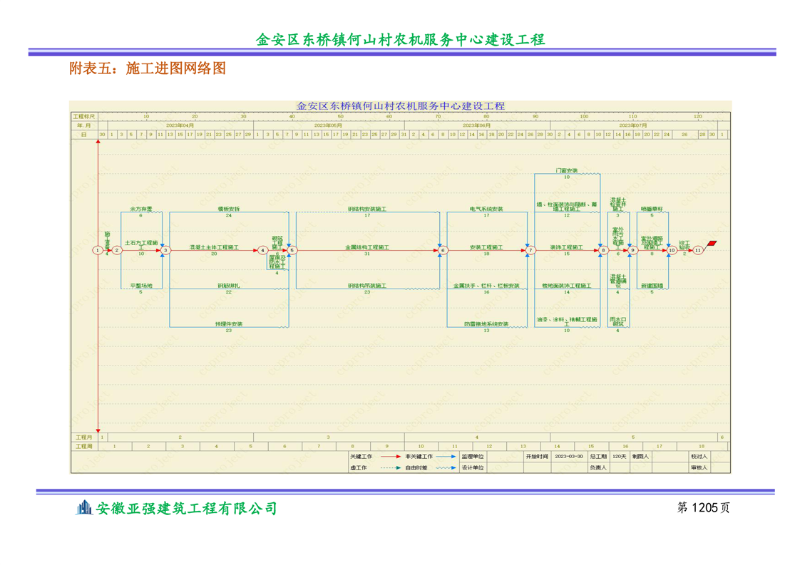Click the 2023年06月 month header
Screen dimensions: 800x565
tap(477, 125)
